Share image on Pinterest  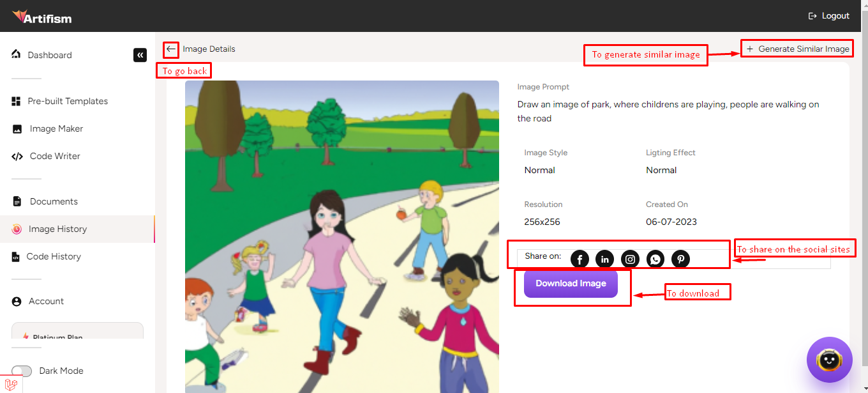681,259
